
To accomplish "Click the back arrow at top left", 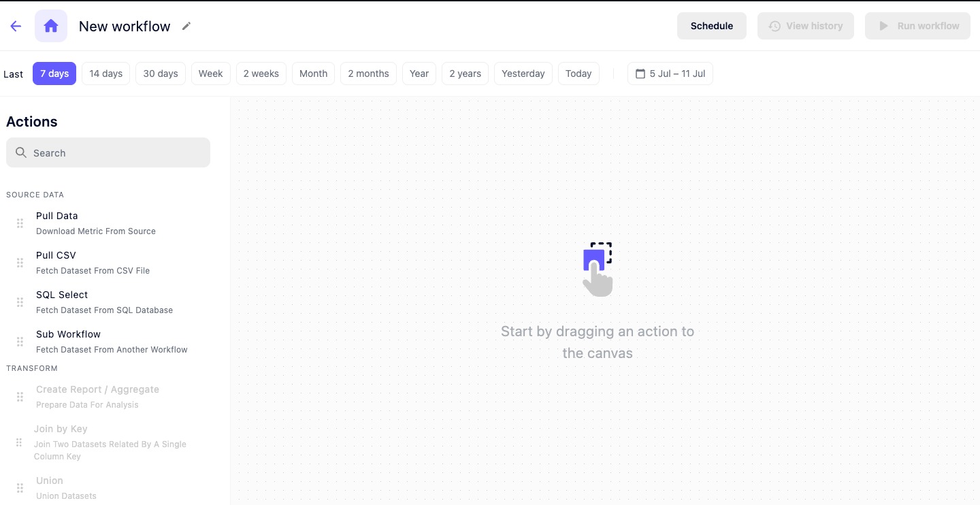I will click(x=15, y=25).
